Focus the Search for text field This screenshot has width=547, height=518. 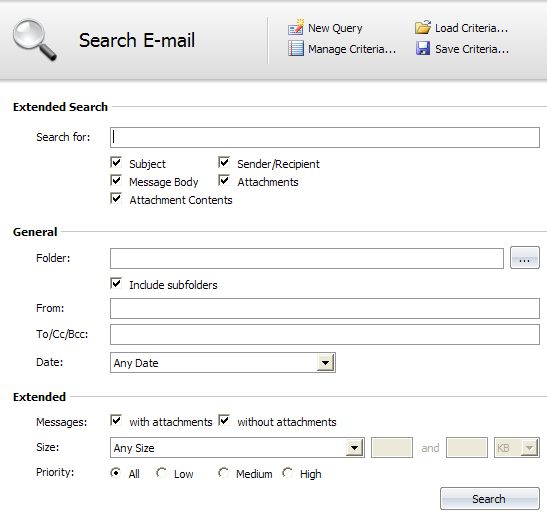[x=325, y=137]
